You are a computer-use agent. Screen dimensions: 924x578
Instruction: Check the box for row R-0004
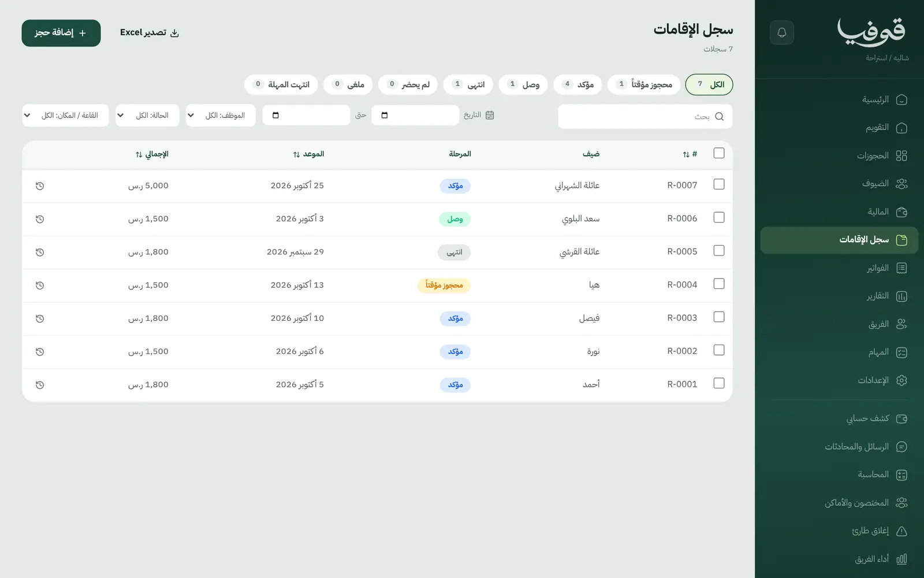(719, 284)
